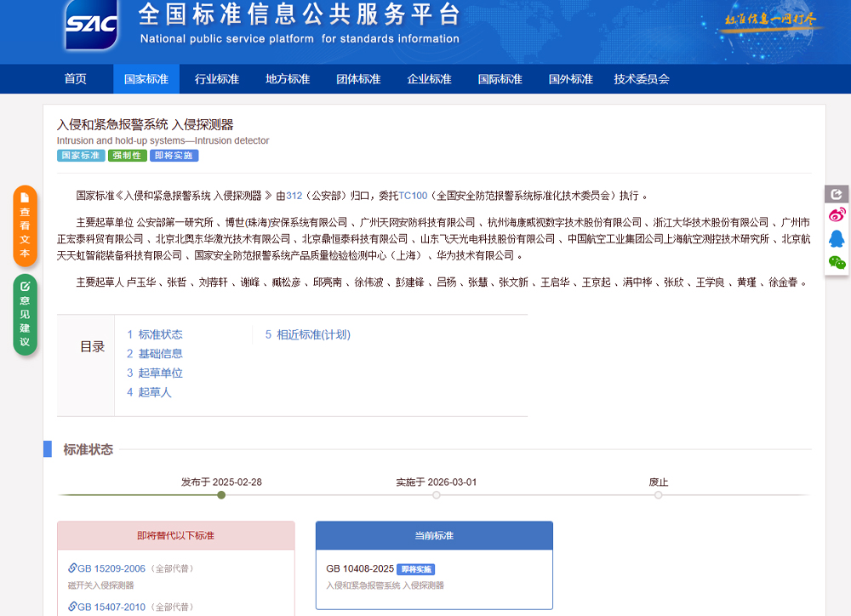
Task: Share to WeChat via green icon
Action: (837, 263)
